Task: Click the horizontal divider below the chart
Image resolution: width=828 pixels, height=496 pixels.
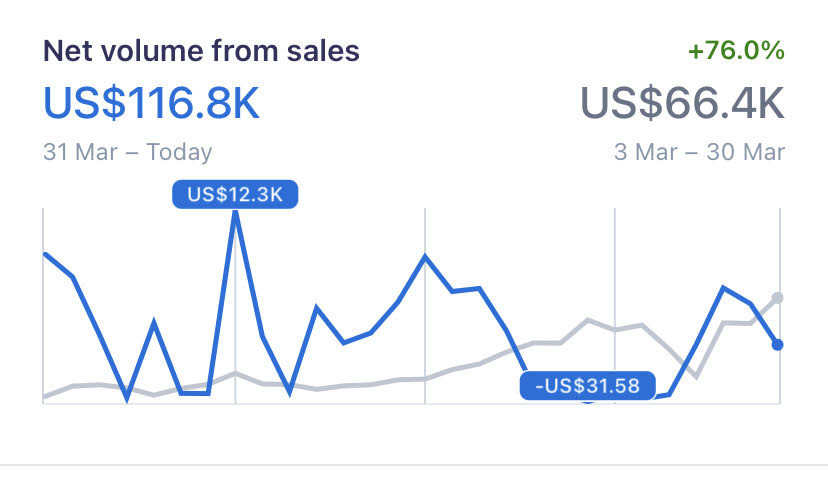Action: 414,465
